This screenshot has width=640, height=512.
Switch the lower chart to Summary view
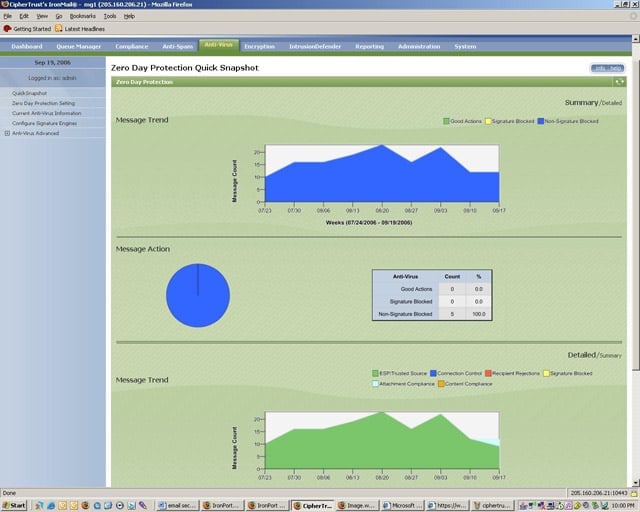pos(611,356)
